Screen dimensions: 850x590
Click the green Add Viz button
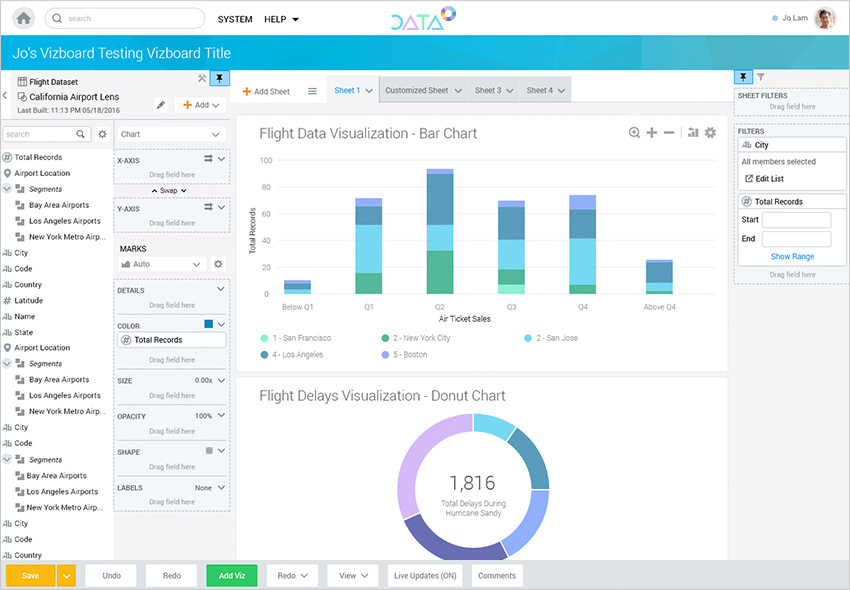pos(231,575)
